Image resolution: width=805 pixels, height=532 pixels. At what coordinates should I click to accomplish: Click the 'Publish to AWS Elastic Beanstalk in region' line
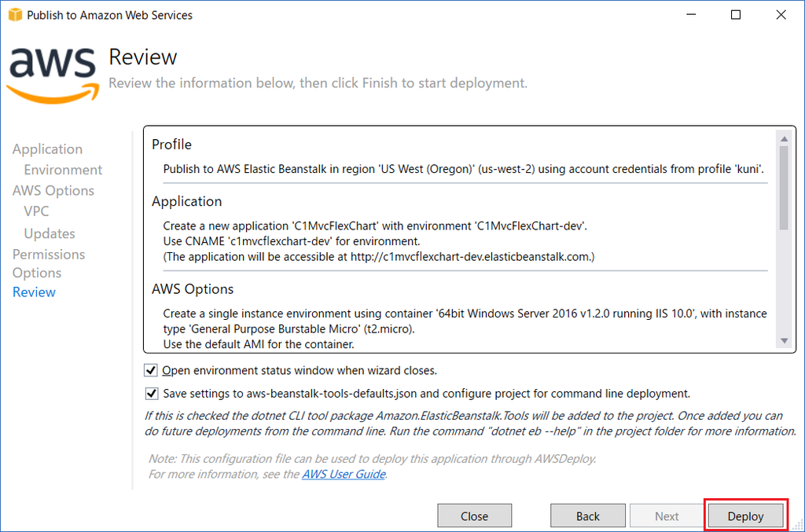click(x=464, y=169)
